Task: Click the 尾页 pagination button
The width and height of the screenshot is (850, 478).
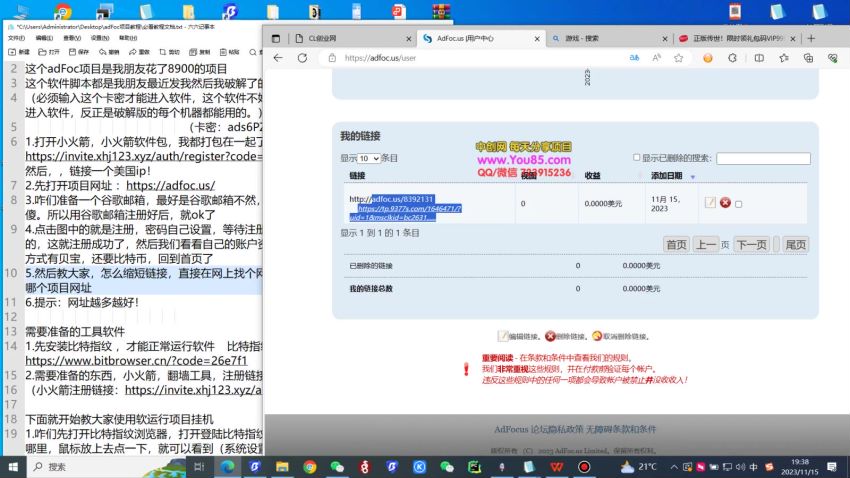Action: tap(796, 245)
